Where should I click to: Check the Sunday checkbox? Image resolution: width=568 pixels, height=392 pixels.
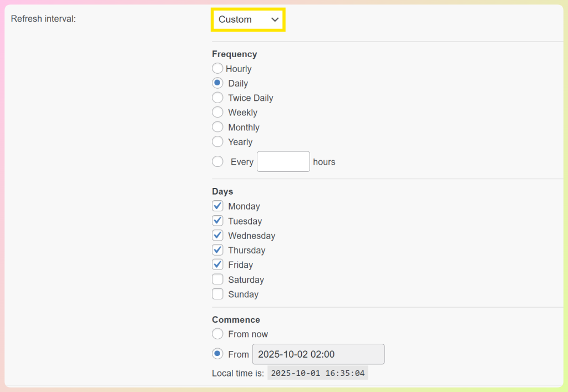(217, 294)
